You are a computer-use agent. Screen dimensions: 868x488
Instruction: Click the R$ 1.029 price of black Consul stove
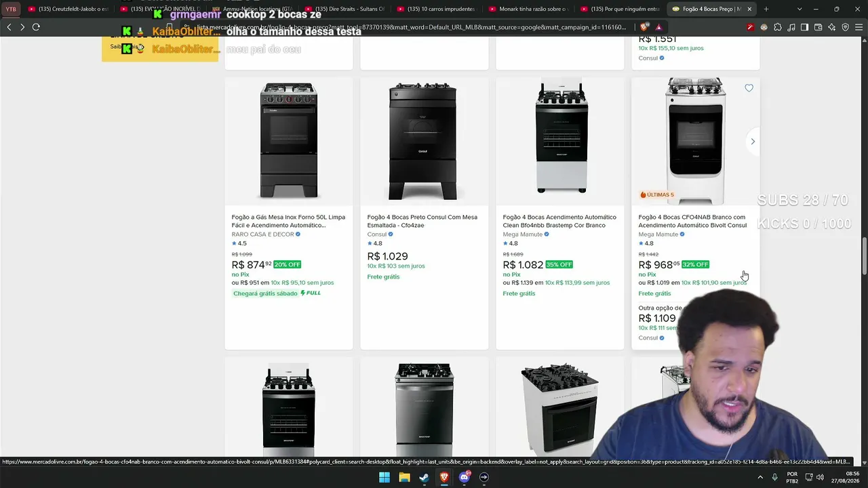pos(387,256)
